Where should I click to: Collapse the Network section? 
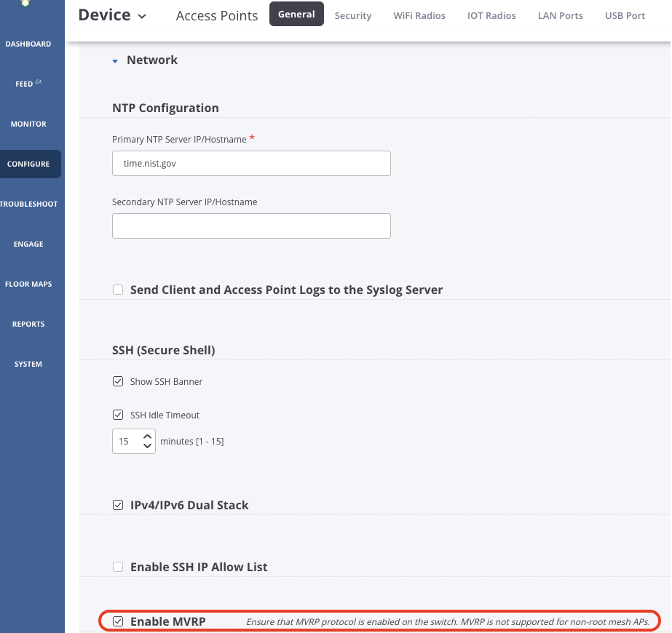click(115, 61)
